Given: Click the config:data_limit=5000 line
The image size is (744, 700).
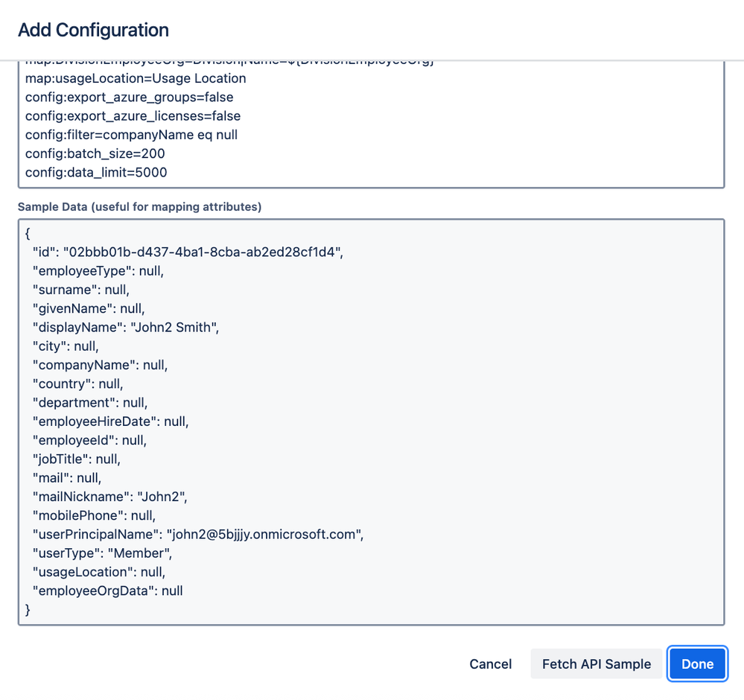Looking at the screenshot, I should pos(96,172).
